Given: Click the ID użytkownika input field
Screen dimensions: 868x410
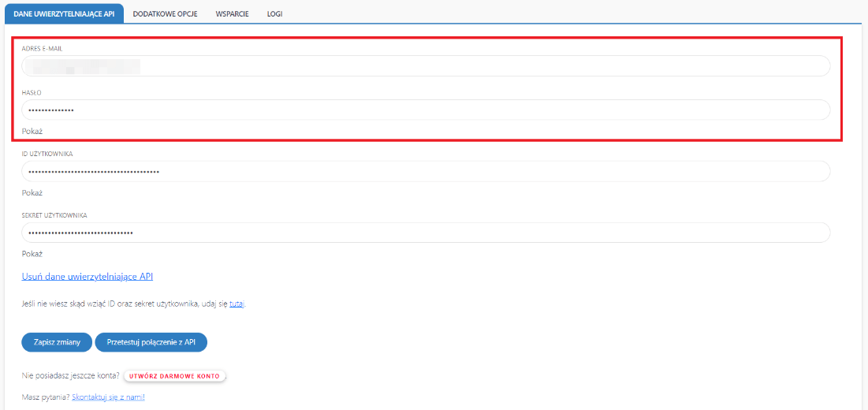Looking at the screenshot, I should (x=426, y=171).
